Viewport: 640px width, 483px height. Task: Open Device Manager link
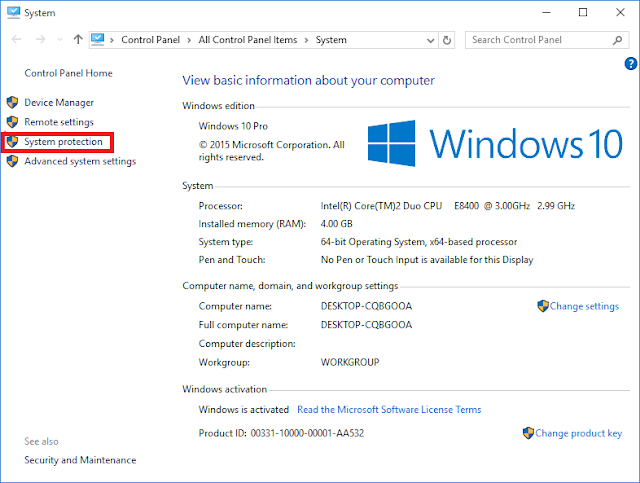[59, 102]
